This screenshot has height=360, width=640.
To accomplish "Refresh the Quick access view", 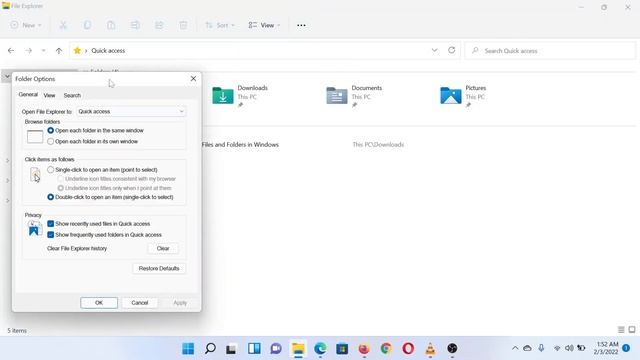I will tap(451, 50).
